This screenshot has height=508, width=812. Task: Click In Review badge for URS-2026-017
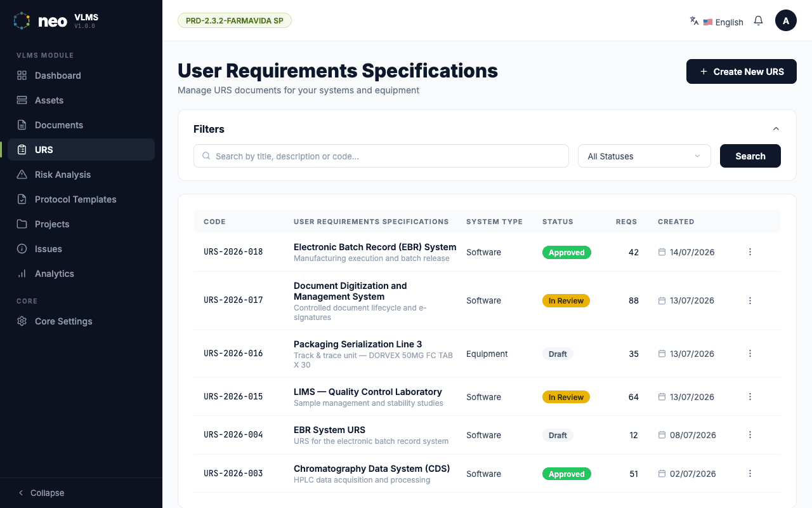coord(566,300)
